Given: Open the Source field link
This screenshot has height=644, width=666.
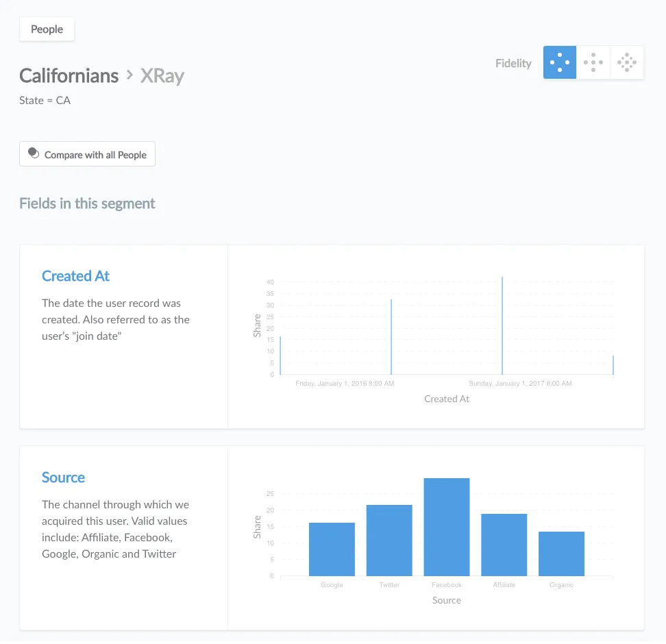Looking at the screenshot, I should pos(63,478).
